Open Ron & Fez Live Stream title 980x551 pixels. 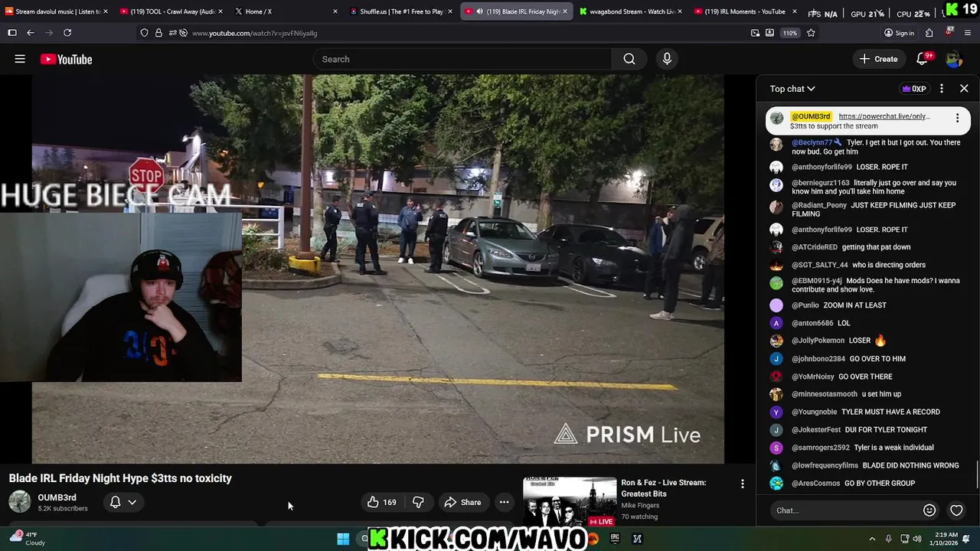tap(664, 488)
